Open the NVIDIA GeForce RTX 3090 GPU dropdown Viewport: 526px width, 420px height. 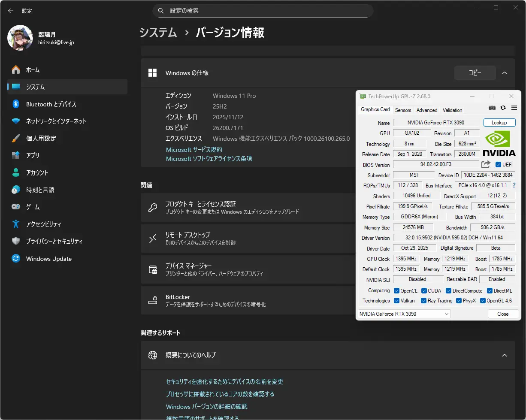tap(404, 314)
